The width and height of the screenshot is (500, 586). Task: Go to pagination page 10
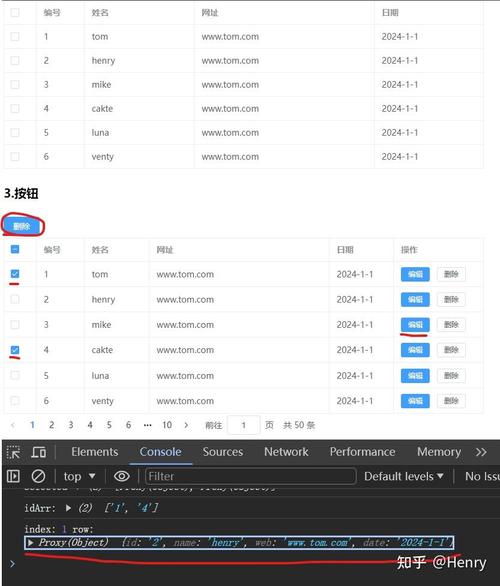[167, 425]
